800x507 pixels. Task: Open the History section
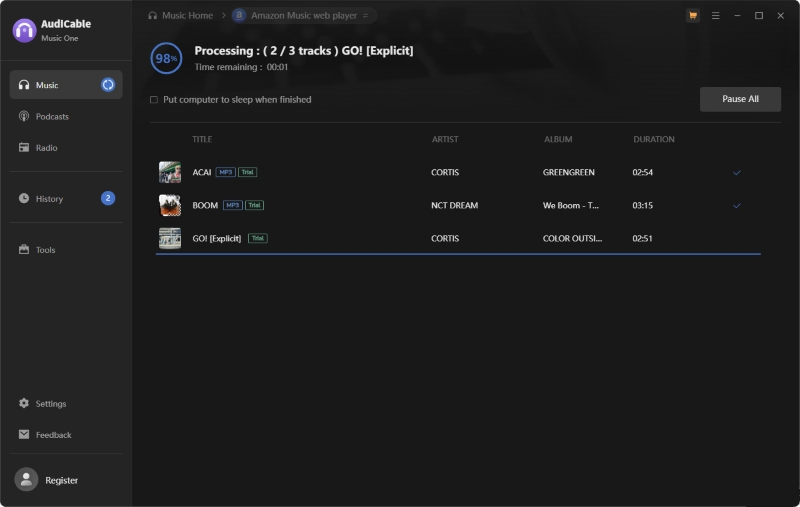[x=66, y=198]
